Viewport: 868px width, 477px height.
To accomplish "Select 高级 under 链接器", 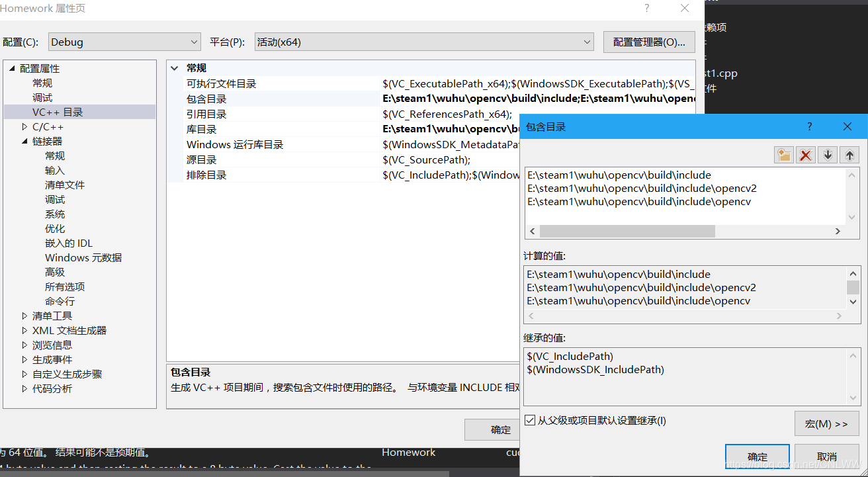I will (x=55, y=273).
